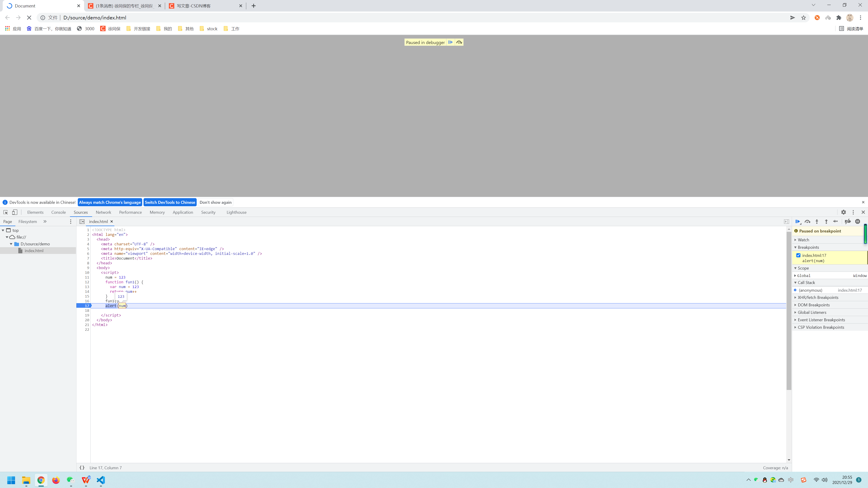Screen dimensions: 868x488
Task: Toggle the device toolbar icon
Action: [x=15, y=212]
